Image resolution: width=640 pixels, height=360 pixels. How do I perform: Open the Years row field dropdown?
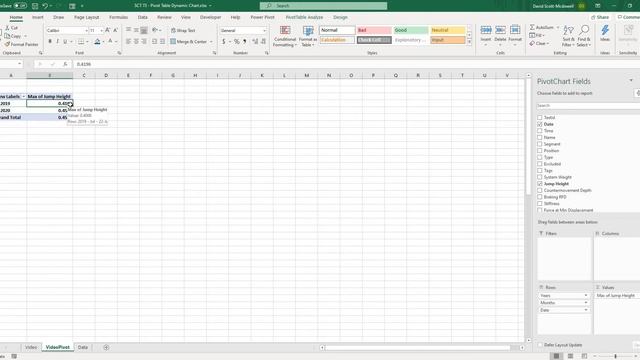click(x=585, y=296)
